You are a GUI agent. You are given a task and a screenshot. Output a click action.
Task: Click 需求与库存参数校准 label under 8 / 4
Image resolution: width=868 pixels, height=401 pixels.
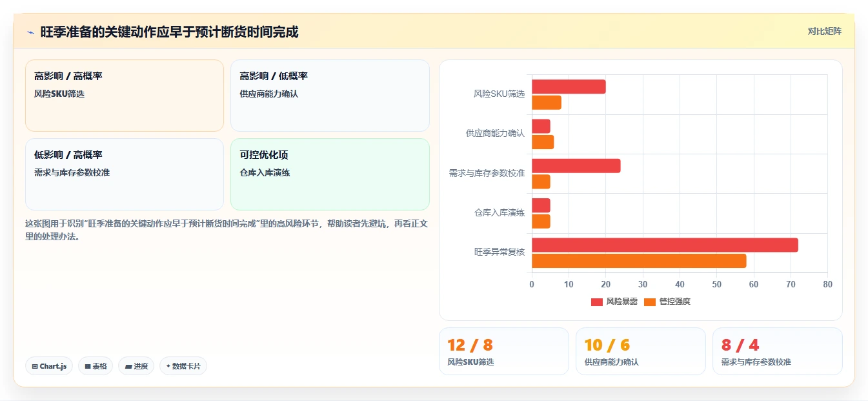tap(756, 362)
